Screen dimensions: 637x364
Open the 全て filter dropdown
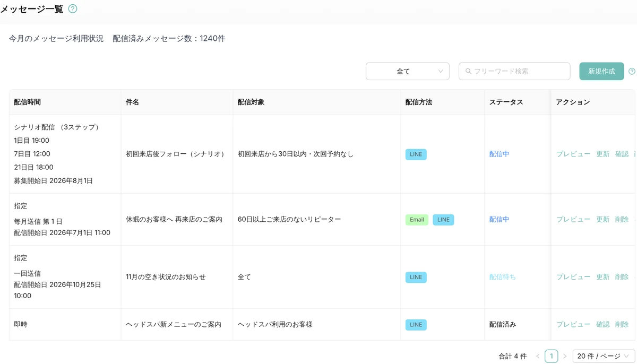click(x=408, y=71)
